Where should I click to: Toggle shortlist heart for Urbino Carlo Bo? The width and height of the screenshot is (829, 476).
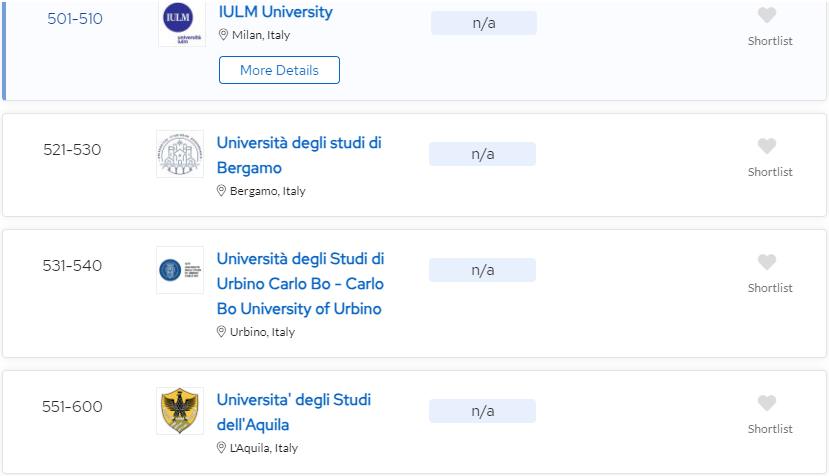coord(767,262)
